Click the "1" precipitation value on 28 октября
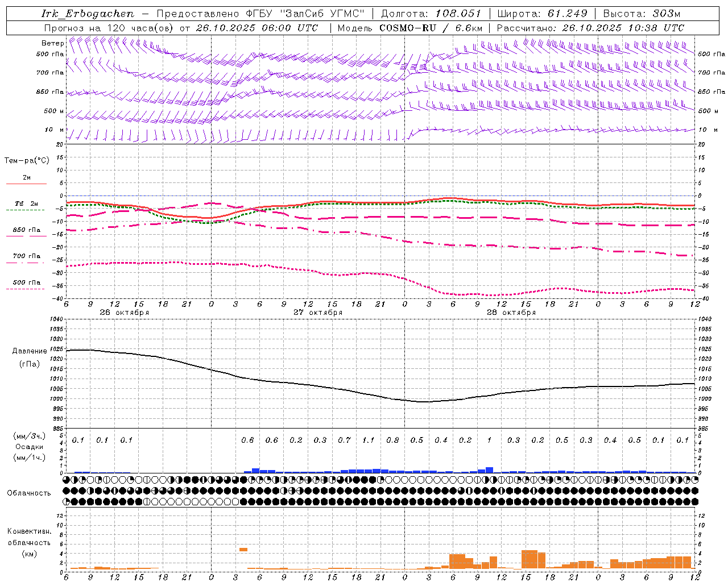This screenshot has height=582, width=728. pyautogui.click(x=489, y=440)
